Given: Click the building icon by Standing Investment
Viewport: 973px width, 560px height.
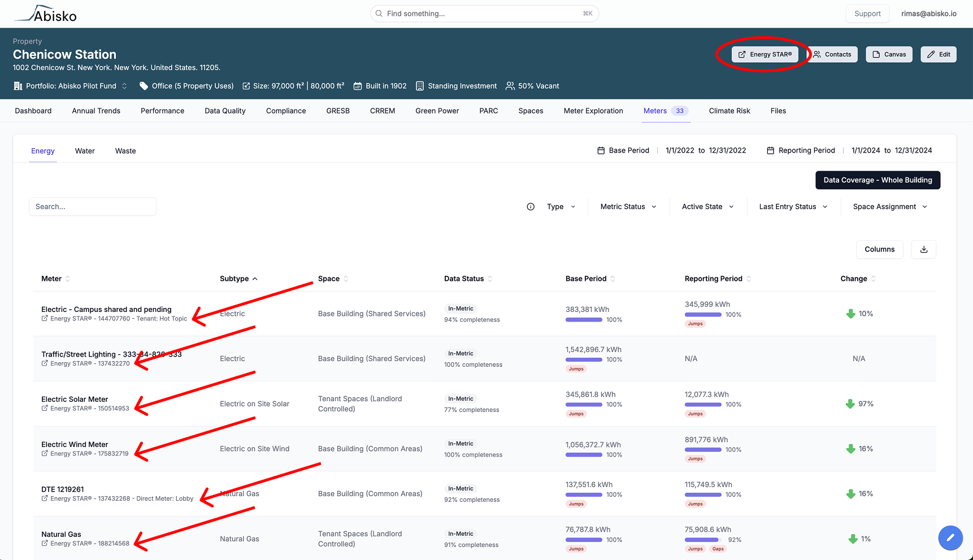Looking at the screenshot, I should [x=420, y=86].
